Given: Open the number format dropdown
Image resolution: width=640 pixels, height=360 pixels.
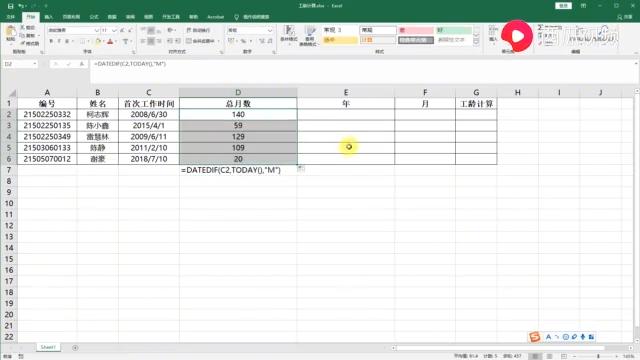Looking at the screenshot, I should [270, 30].
